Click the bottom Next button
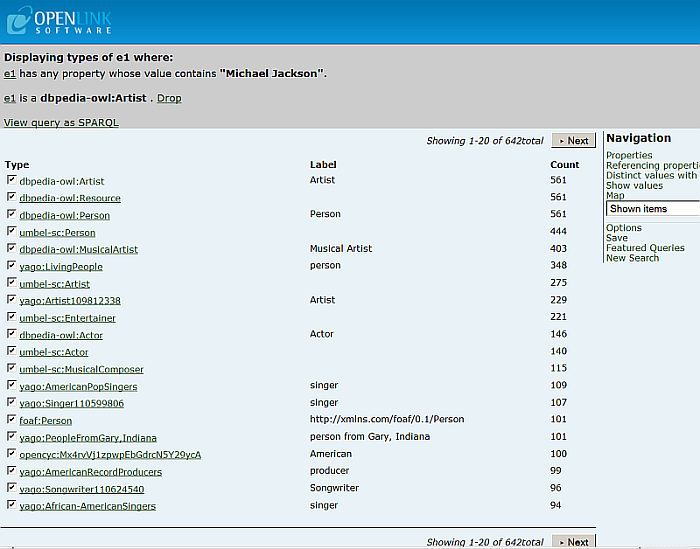700x549 pixels. click(574, 541)
